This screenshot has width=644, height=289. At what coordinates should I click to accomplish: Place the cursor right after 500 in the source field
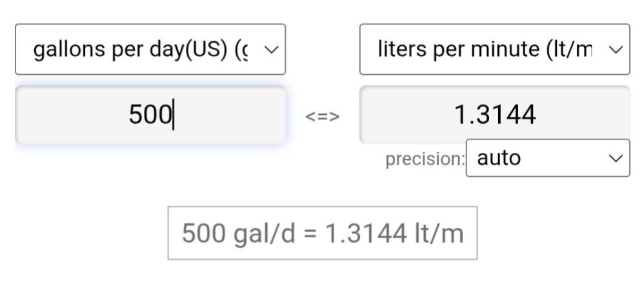173,115
